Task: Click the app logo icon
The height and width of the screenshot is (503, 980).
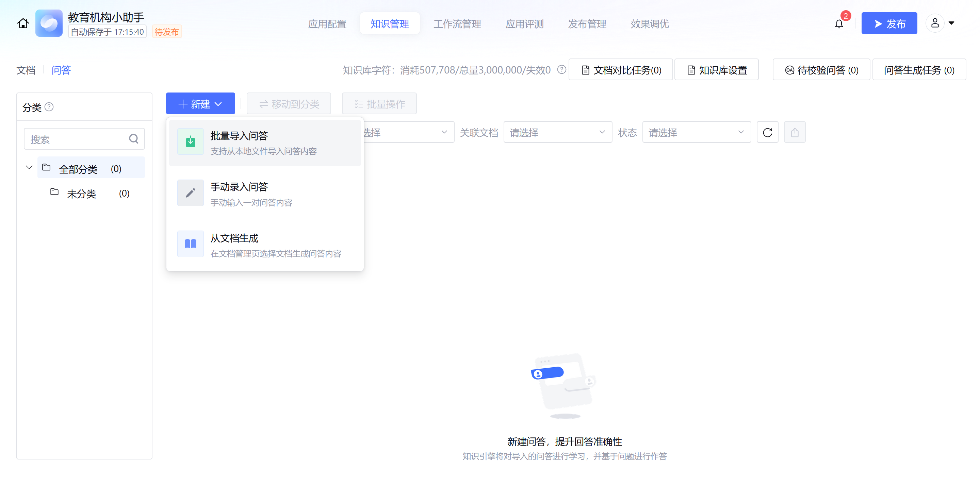Action: tap(49, 23)
